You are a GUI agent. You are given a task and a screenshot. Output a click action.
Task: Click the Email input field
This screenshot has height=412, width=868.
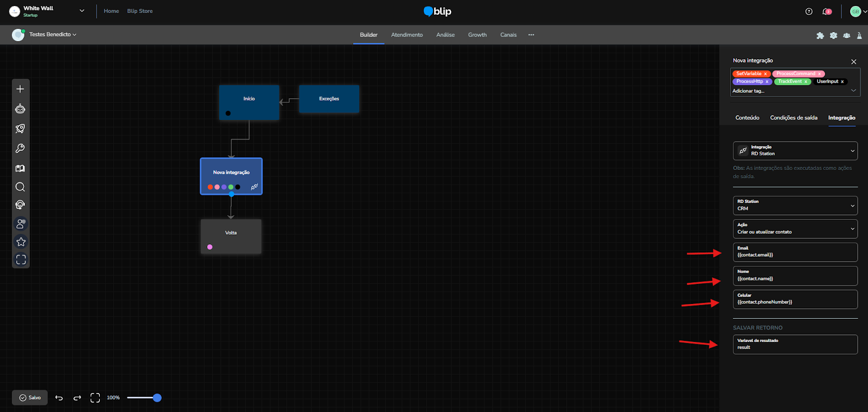pos(795,252)
